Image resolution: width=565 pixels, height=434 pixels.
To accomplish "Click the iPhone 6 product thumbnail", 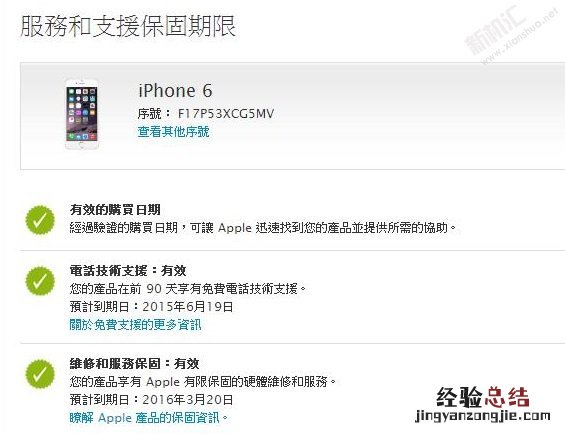I will coord(81,114).
